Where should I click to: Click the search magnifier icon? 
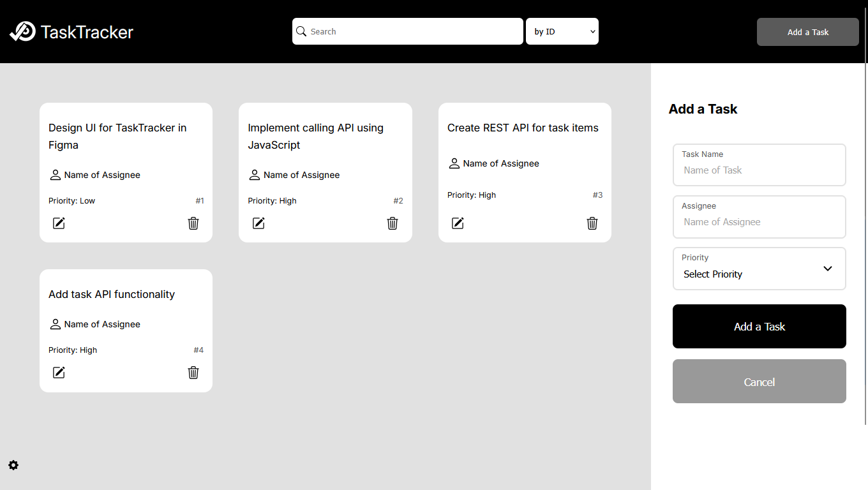(x=301, y=31)
